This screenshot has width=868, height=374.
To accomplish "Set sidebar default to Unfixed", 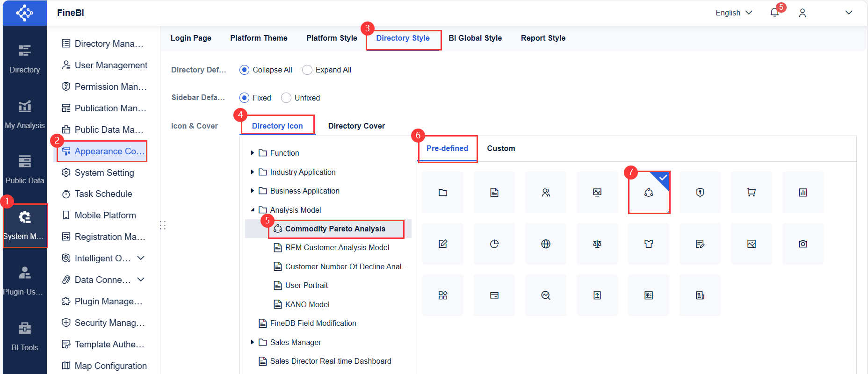I will coord(286,98).
